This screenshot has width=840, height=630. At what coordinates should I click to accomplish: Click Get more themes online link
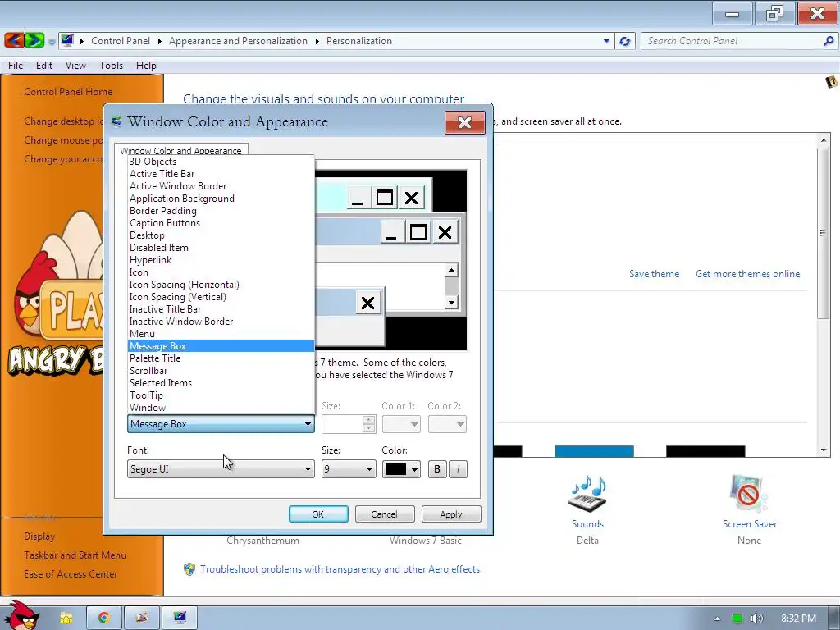click(748, 274)
